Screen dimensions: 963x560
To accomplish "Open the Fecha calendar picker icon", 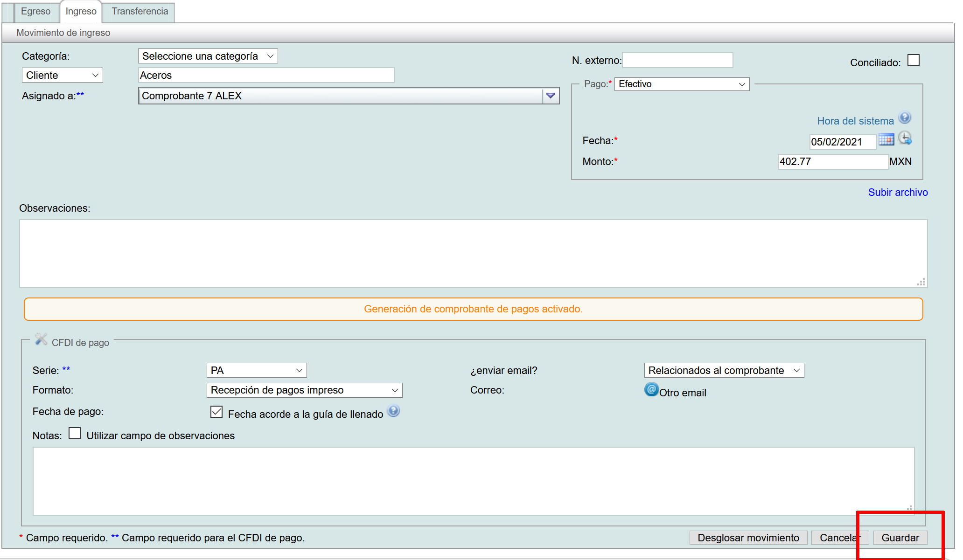I will tap(886, 139).
